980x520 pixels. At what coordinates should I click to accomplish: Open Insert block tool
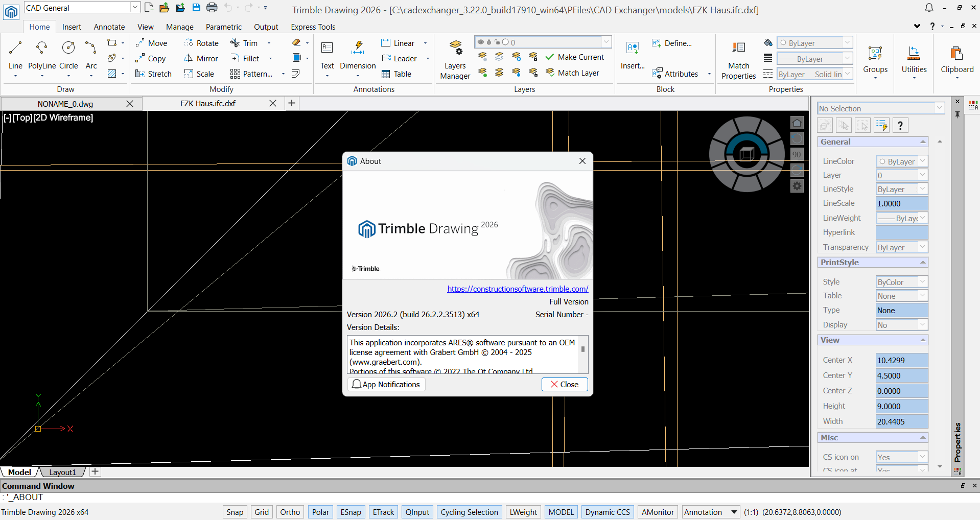pos(633,55)
